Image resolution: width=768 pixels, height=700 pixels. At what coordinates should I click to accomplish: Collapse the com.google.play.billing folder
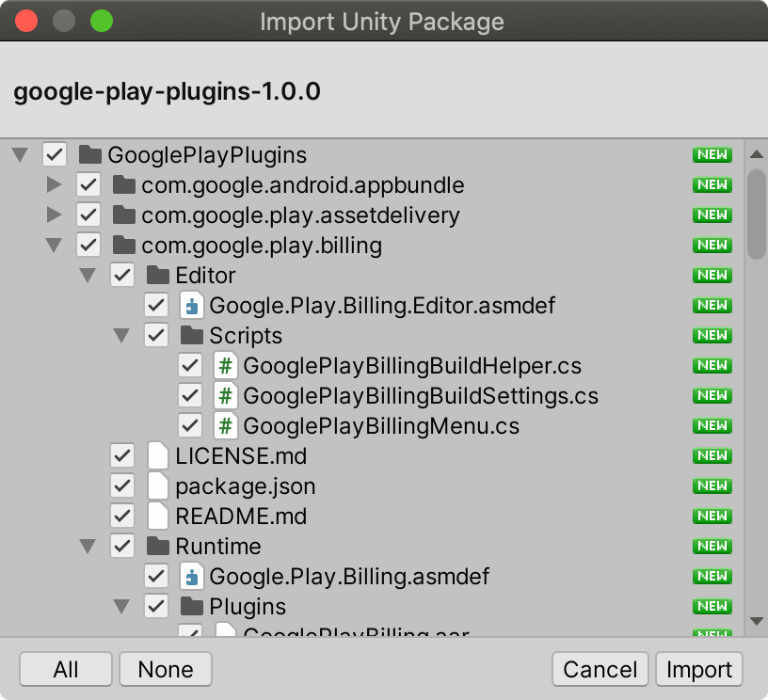pos(54,246)
